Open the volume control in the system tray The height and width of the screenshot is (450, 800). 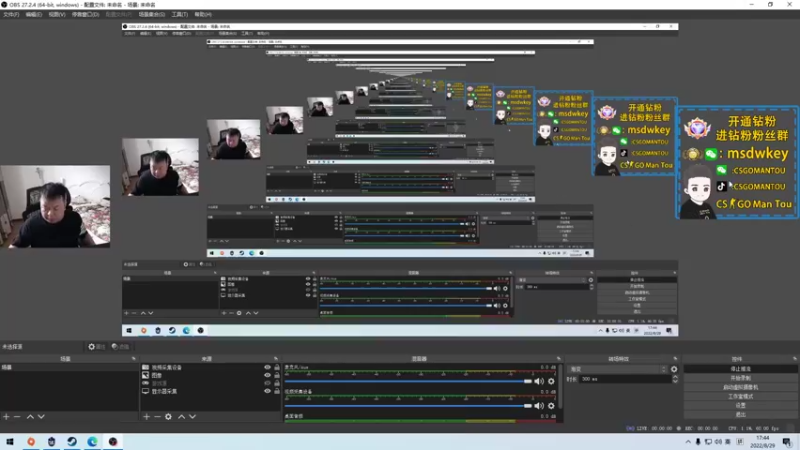pos(718,442)
